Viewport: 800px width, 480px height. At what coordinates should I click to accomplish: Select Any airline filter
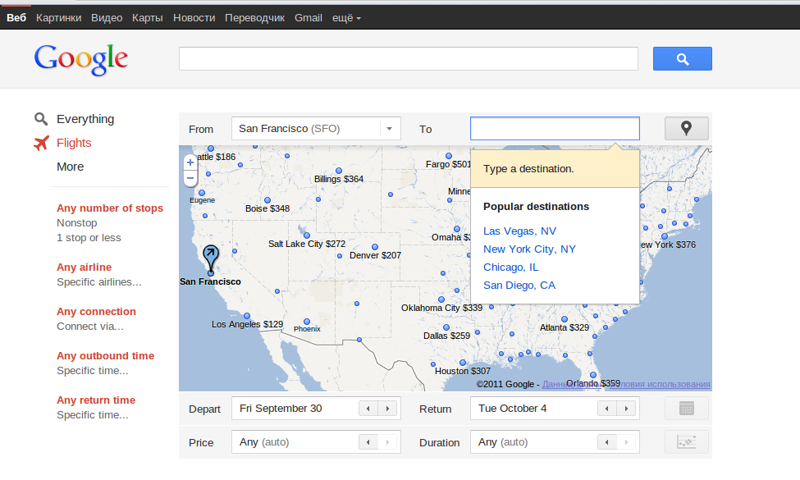(84, 267)
